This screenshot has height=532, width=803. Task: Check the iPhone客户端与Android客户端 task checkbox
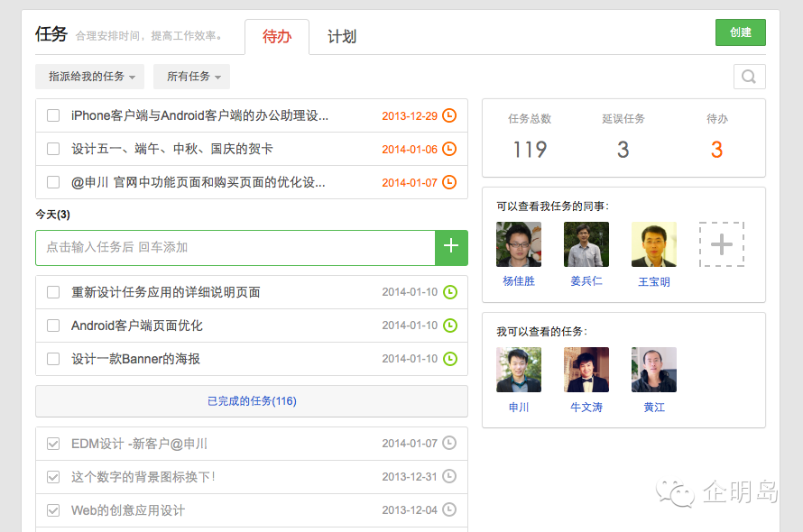(x=53, y=115)
